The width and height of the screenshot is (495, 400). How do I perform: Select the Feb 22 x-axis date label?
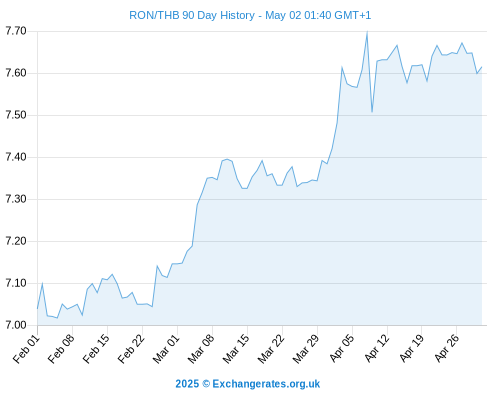(132, 349)
